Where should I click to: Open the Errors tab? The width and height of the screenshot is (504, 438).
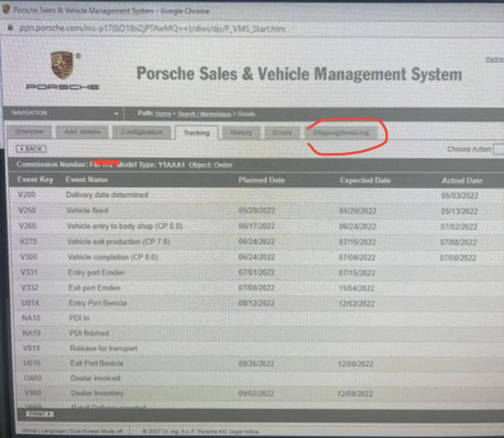pyautogui.click(x=282, y=133)
